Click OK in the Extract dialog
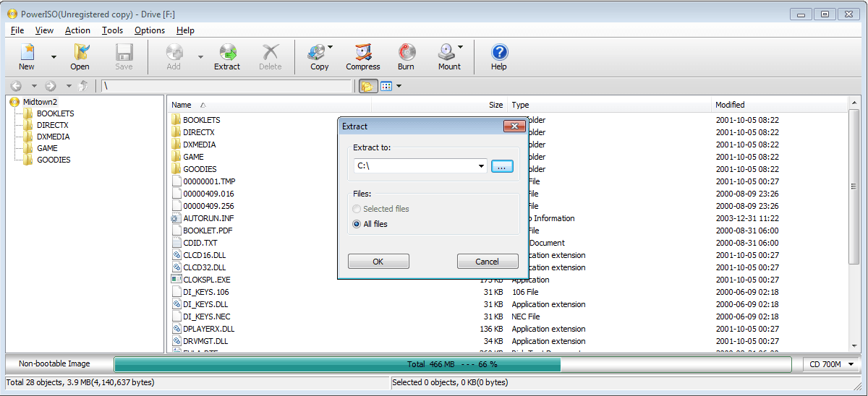This screenshot has width=868, height=396. pyautogui.click(x=378, y=262)
